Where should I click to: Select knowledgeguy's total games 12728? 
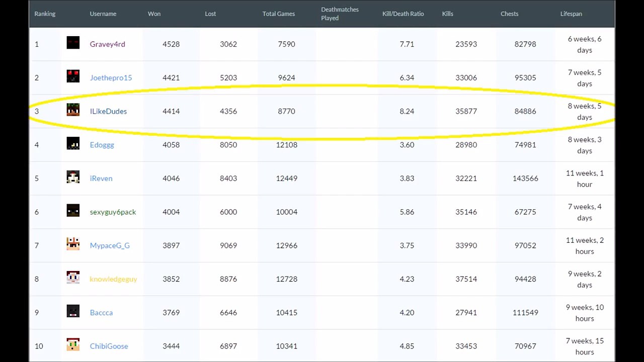click(x=287, y=279)
